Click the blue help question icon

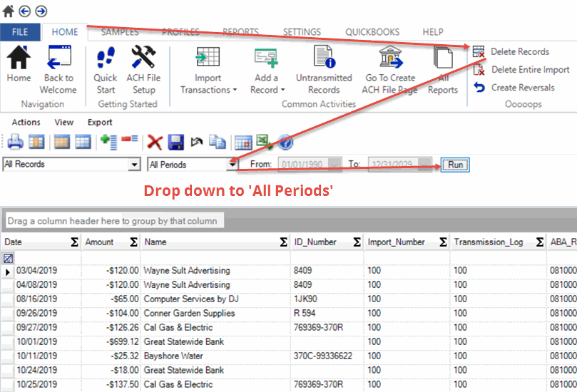(x=285, y=142)
